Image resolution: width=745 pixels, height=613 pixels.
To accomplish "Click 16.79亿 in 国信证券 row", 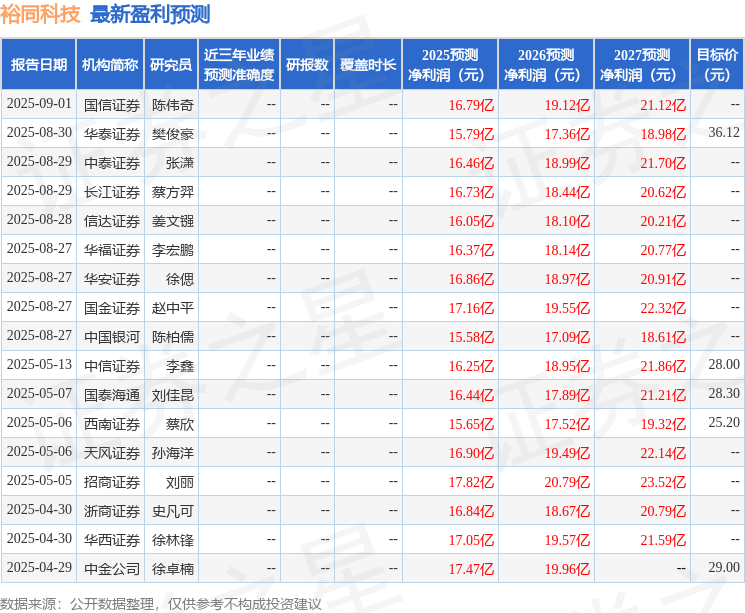I will click(471, 105).
